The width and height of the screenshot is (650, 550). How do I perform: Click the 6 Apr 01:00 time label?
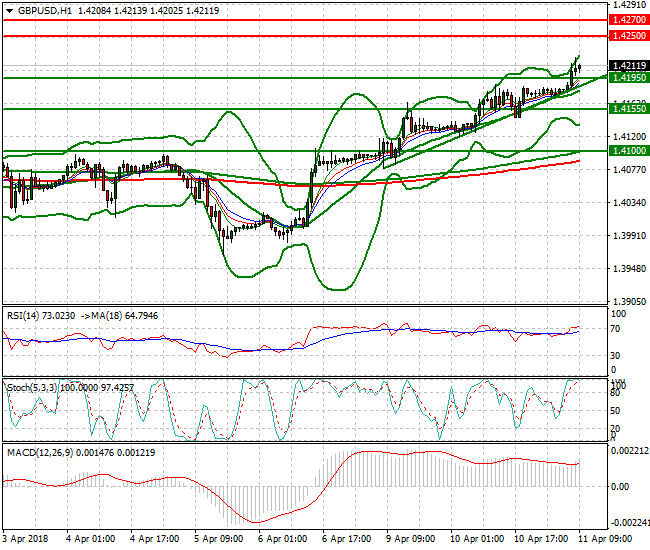(x=282, y=539)
